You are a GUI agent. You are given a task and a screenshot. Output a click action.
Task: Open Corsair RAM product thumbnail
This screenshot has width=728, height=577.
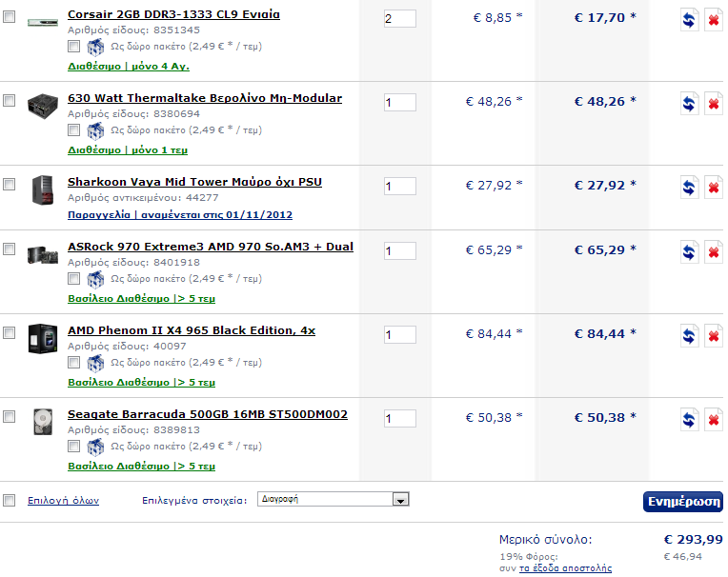43,22
